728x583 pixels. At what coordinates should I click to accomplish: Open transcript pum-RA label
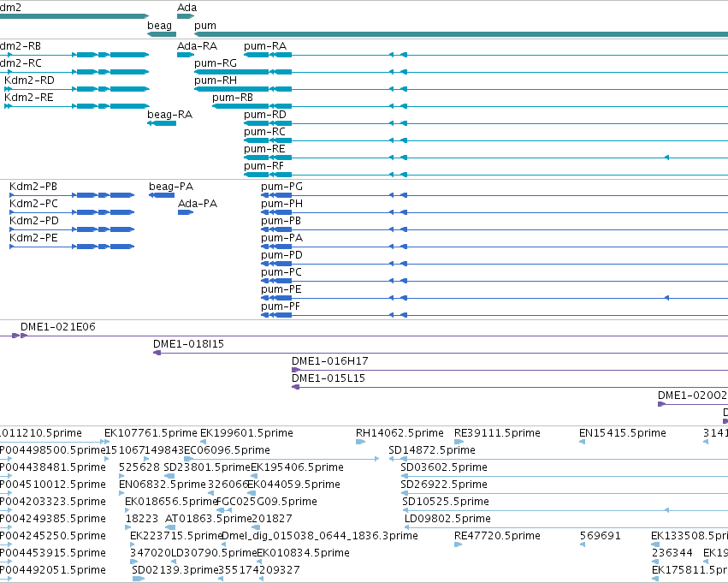coord(265,46)
